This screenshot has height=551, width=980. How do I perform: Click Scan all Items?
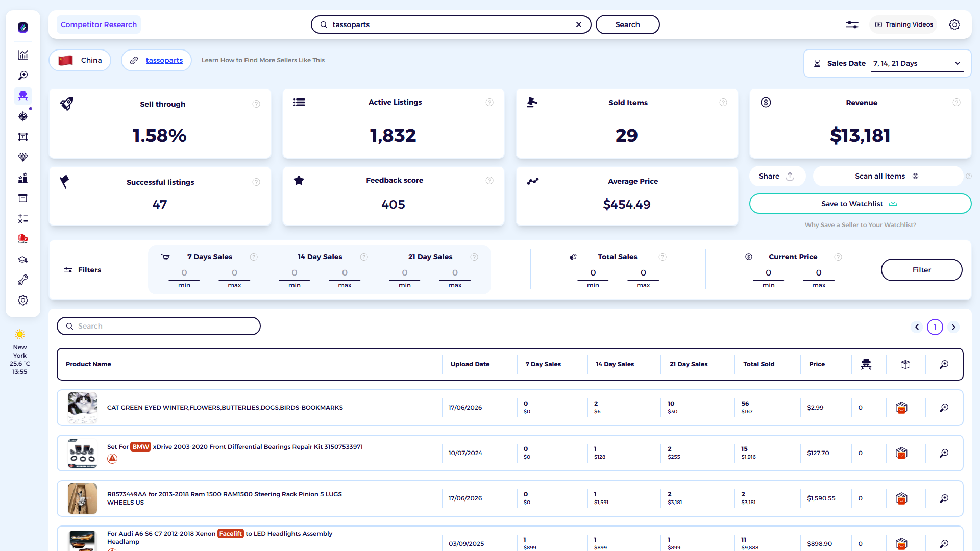887,177
